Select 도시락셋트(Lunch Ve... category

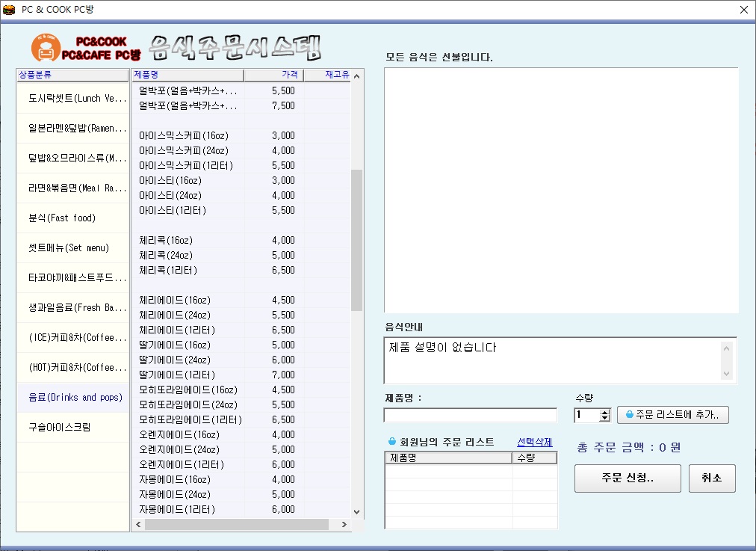pos(73,99)
